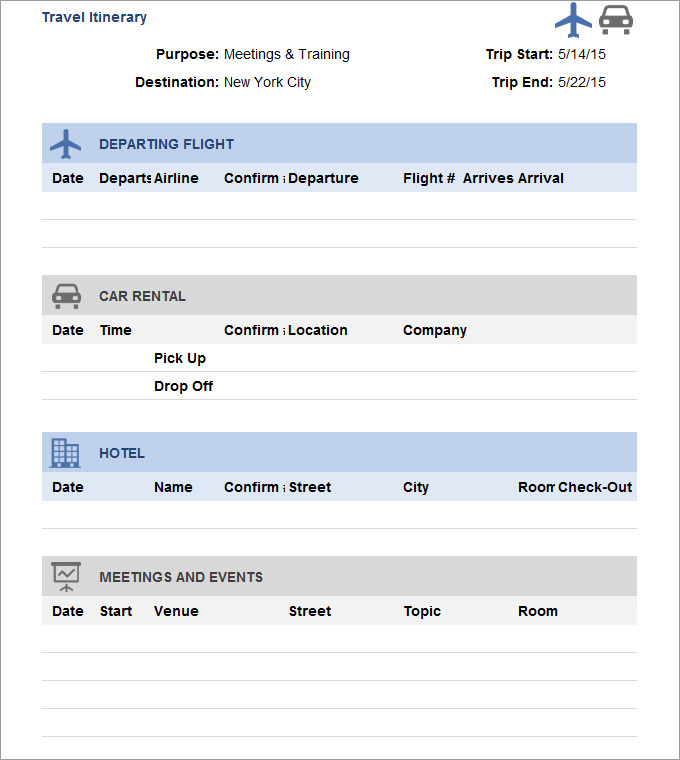This screenshot has width=680, height=760.
Task: Click the gray car icon at top right
Action: [x=616, y=20]
